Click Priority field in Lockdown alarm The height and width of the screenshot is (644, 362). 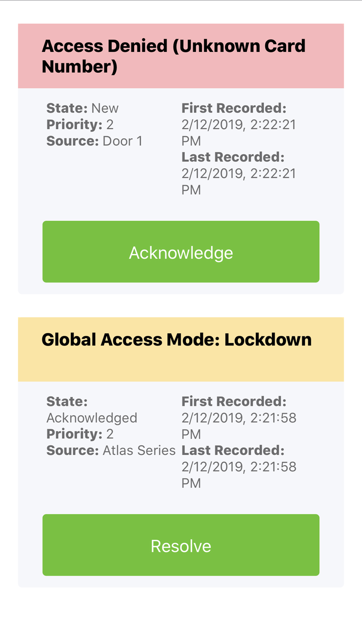coord(80,434)
